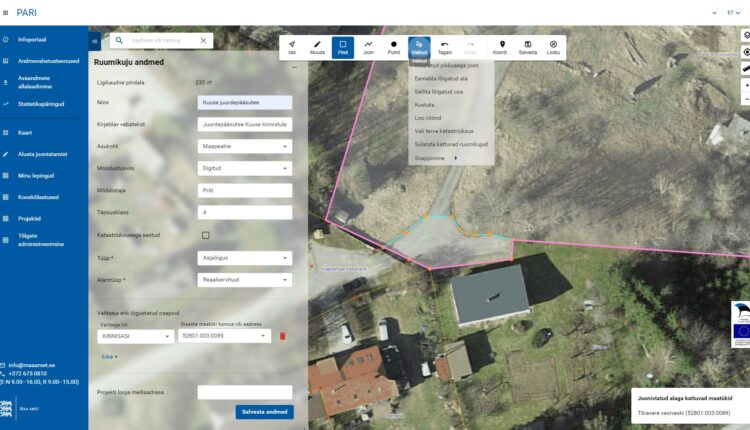Open the Koordi location pin tool
750x430 pixels.
(502, 47)
